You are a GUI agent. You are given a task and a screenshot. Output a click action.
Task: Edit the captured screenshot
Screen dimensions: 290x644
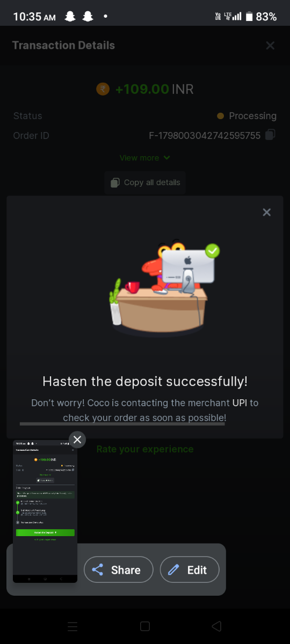click(190, 570)
